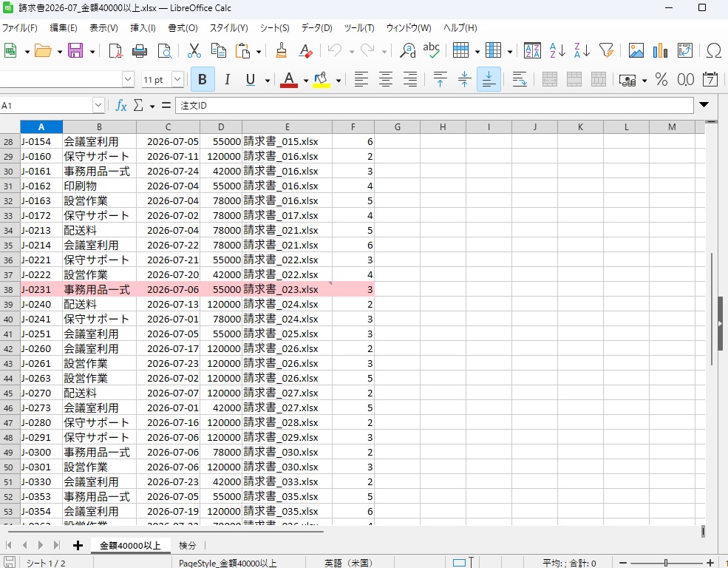728x568 pixels.
Task: Sort ascending A to Z
Action: 557,50
